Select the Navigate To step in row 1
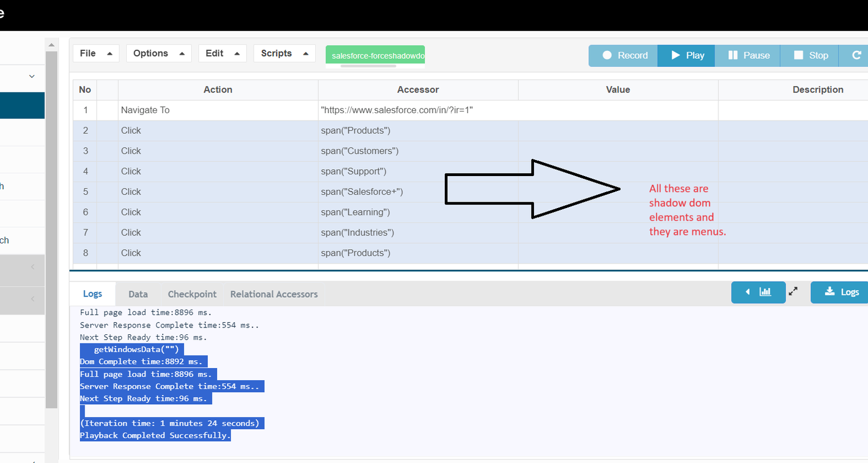Image resolution: width=868 pixels, height=463 pixels. (145, 110)
